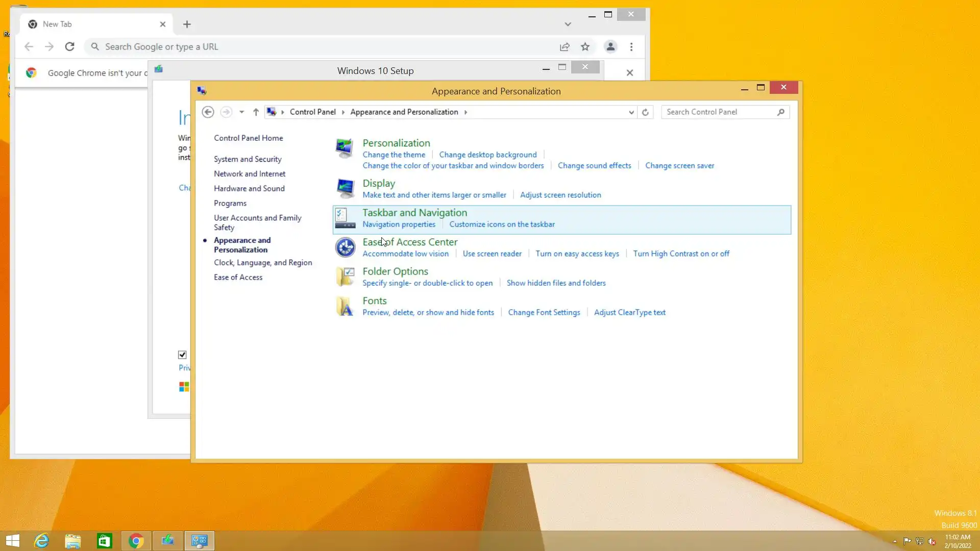Click the Taskbar and Navigation icon

[345, 218]
